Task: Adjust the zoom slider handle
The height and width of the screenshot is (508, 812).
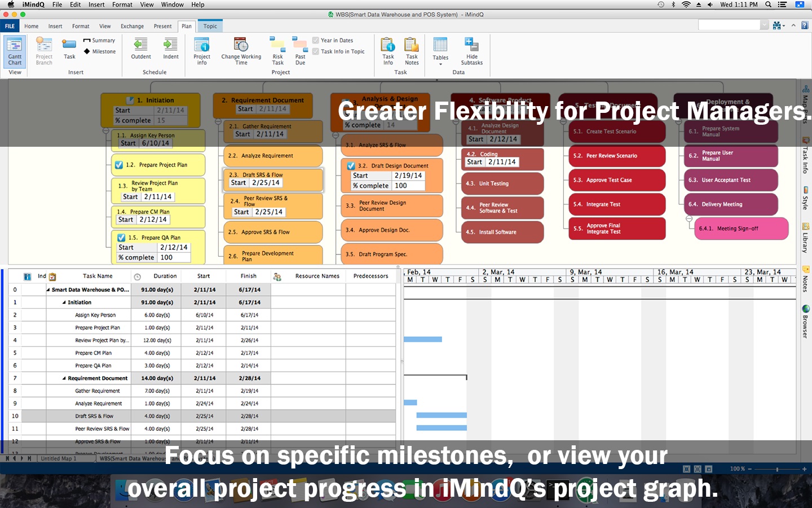Action: pos(777,469)
